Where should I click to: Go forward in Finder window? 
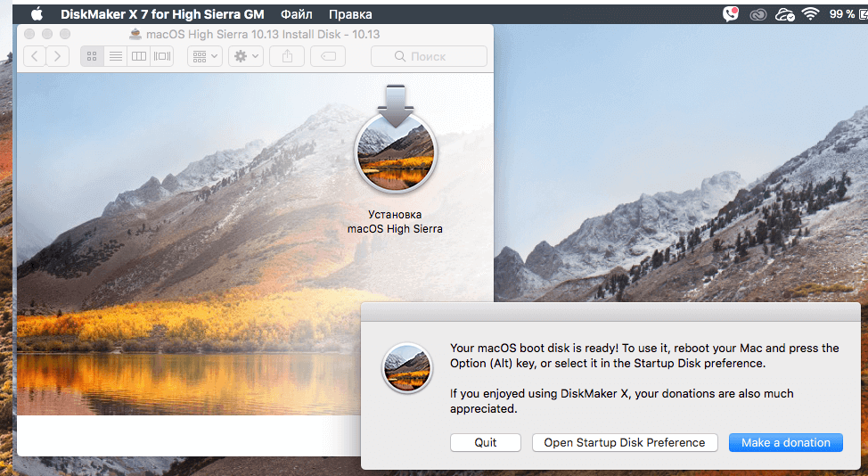[x=57, y=56]
